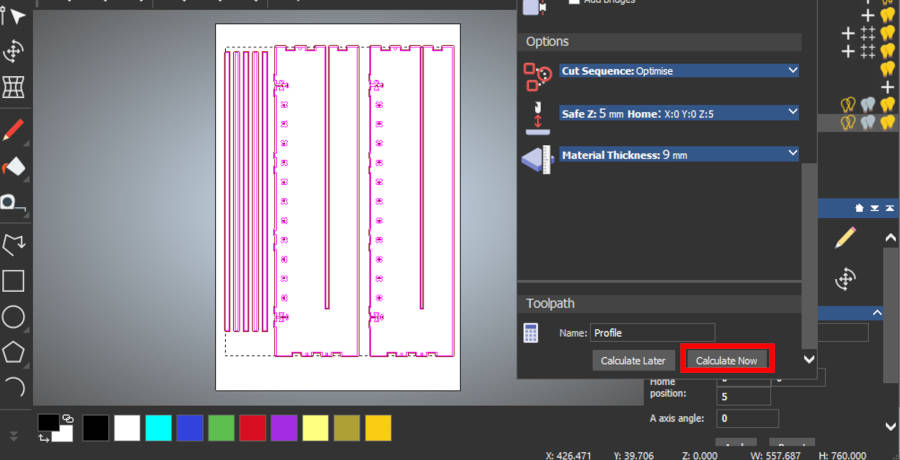
Task: Pick the green colour swatch
Action: 222,428
